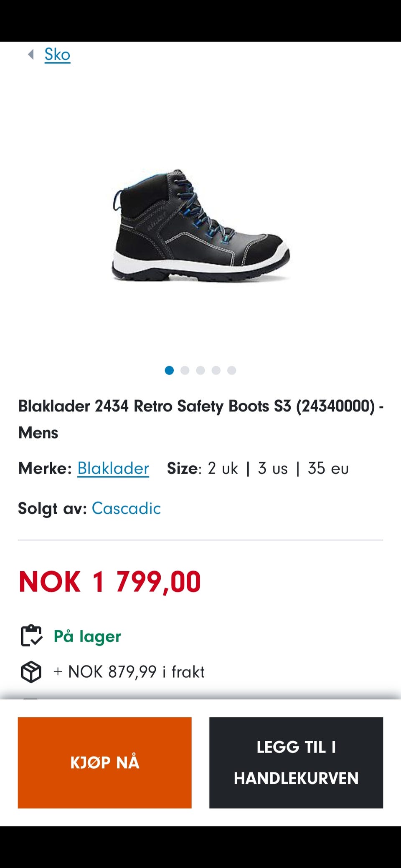
Task: Show the third product image dot
Action: coord(200,370)
